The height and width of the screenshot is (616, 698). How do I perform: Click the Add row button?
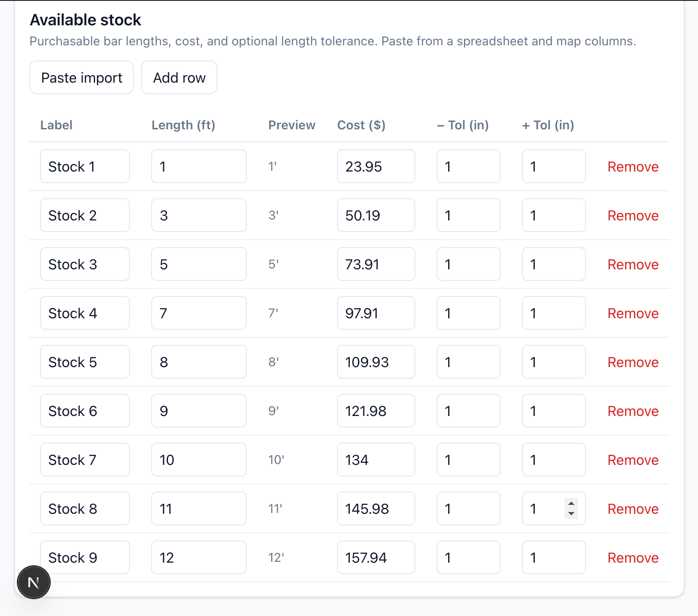click(x=179, y=77)
